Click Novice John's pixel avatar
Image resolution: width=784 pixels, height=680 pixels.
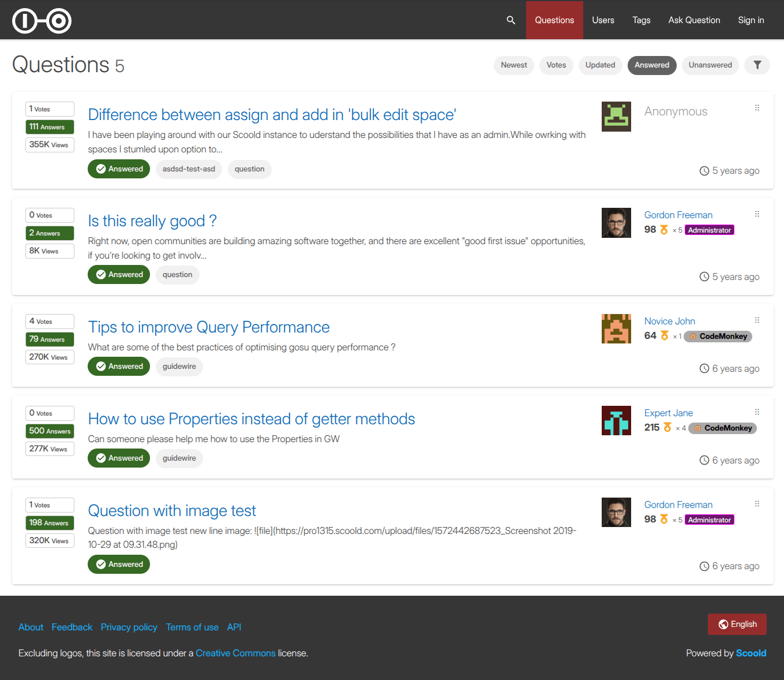click(616, 329)
